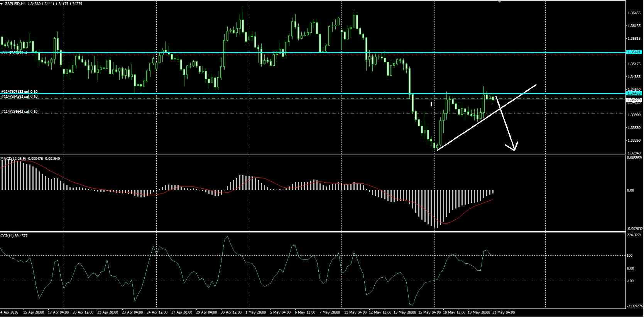Select order label #1147307132 sell 0.10
Image resolution: width=644 pixels, height=317 pixels.
(19, 92)
